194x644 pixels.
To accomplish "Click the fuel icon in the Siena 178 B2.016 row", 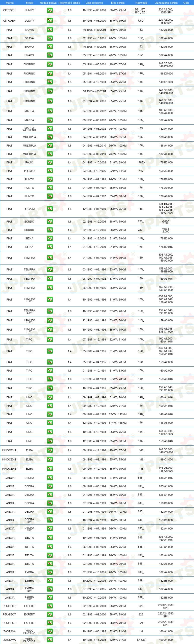I will coord(50,247).
